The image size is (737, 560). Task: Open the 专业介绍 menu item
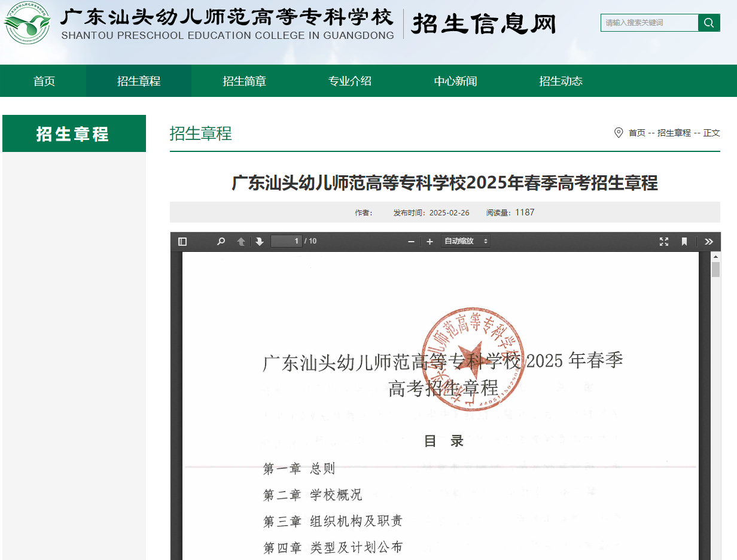click(x=350, y=80)
